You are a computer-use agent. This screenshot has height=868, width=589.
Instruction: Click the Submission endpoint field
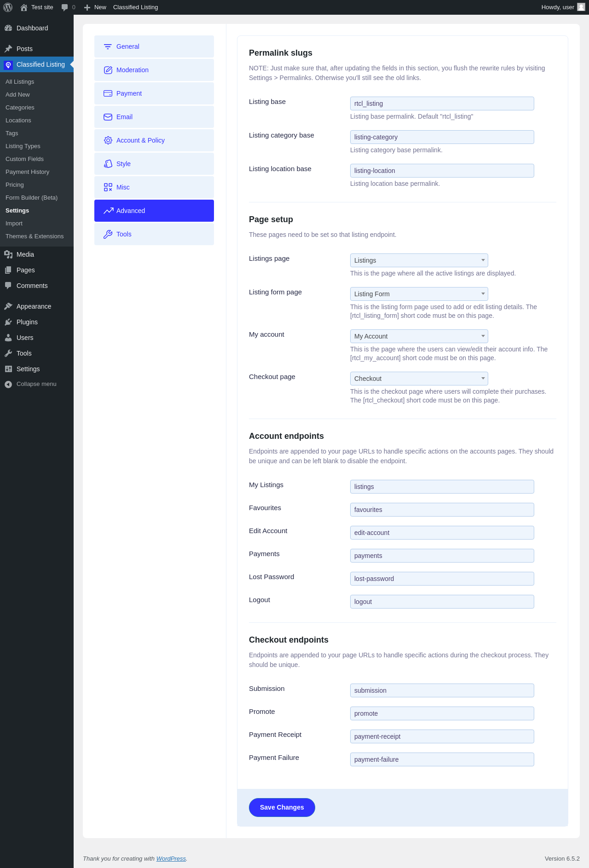tap(442, 690)
